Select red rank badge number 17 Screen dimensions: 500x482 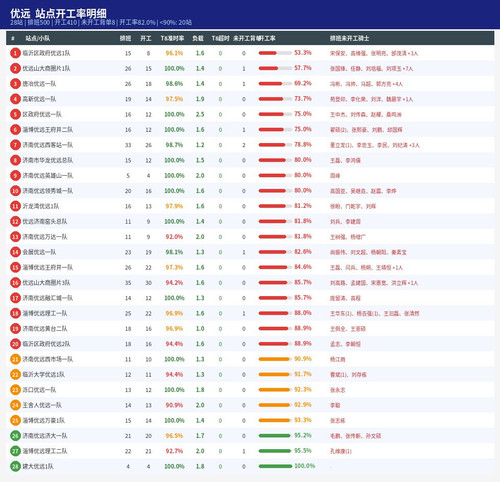(x=15, y=298)
